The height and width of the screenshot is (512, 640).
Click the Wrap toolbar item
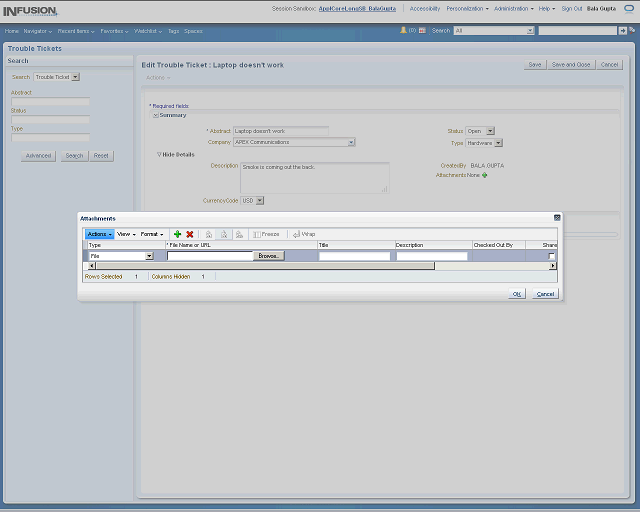(304, 234)
